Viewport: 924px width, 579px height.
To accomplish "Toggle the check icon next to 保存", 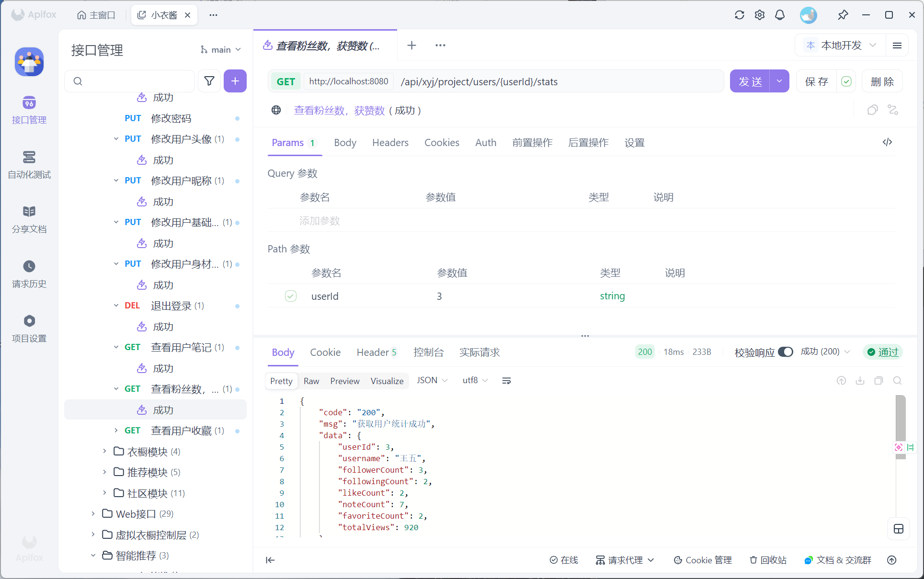I will coord(846,81).
